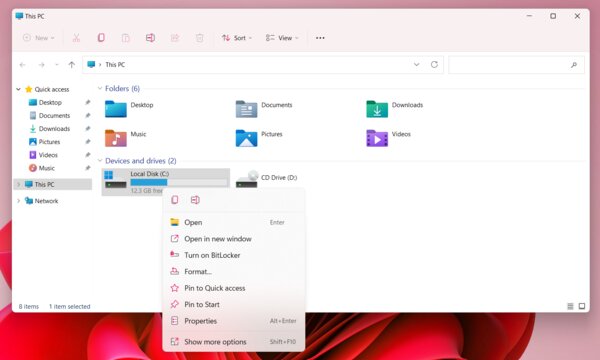
Task: Switch to the details view in the status bar
Action: click(x=570, y=306)
